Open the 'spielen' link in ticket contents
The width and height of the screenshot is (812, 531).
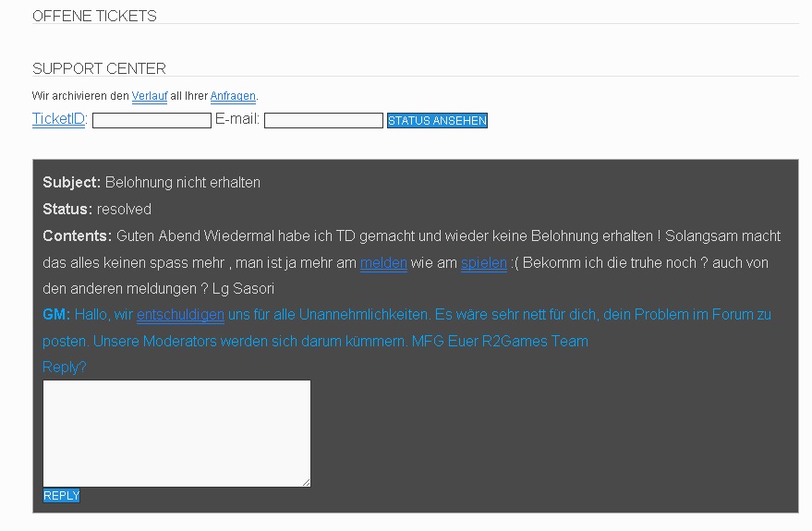pyautogui.click(x=484, y=263)
